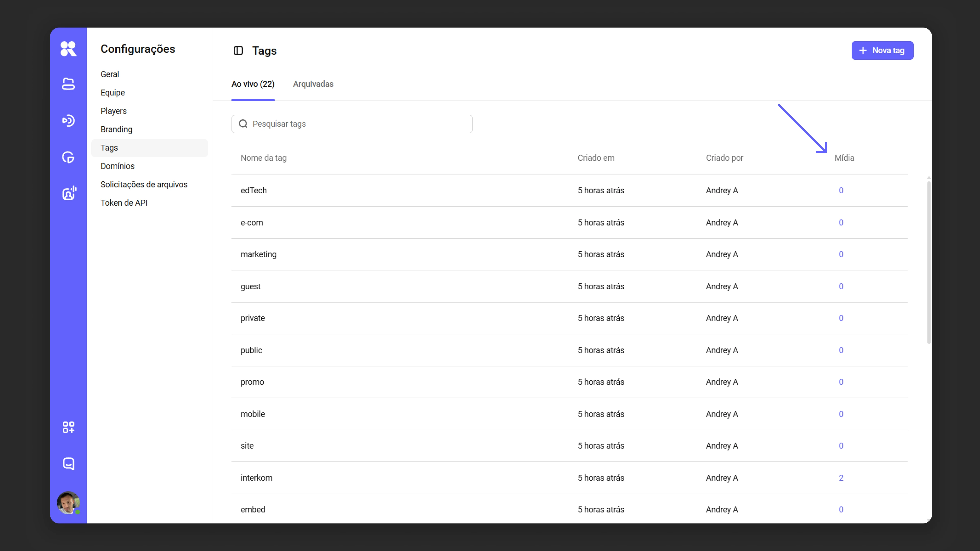Click the media count 2 for interkom

(x=841, y=478)
